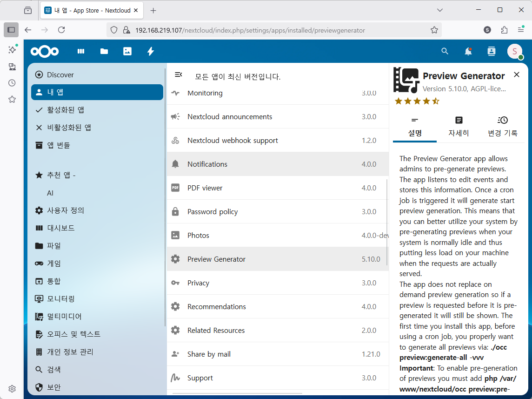
Task: Select 비활성화된 앱 category
Action: tap(97, 128)
